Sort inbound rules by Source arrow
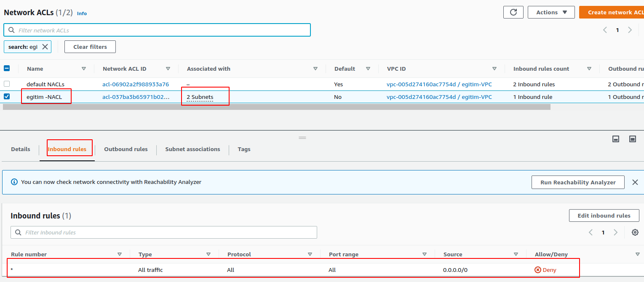The image size is (644, 282). point(516,254)
